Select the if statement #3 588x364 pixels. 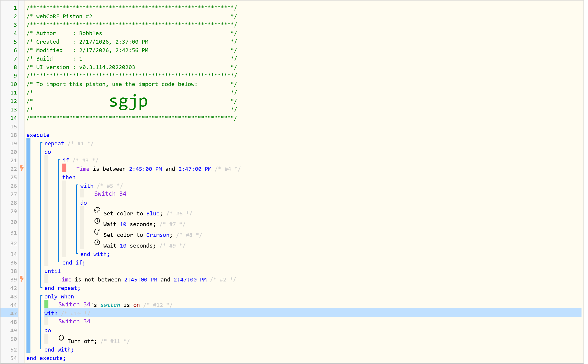(66, 161)
